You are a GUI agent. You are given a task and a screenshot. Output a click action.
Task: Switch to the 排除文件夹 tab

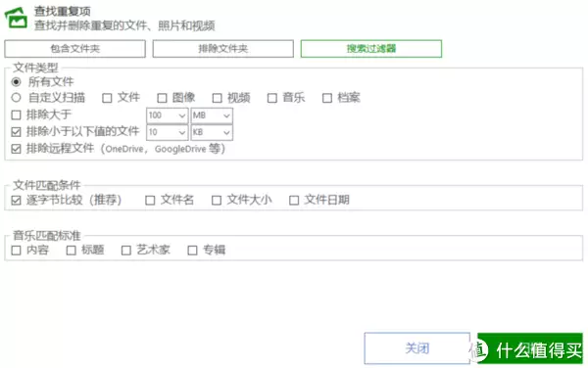[x=223, y=49]
